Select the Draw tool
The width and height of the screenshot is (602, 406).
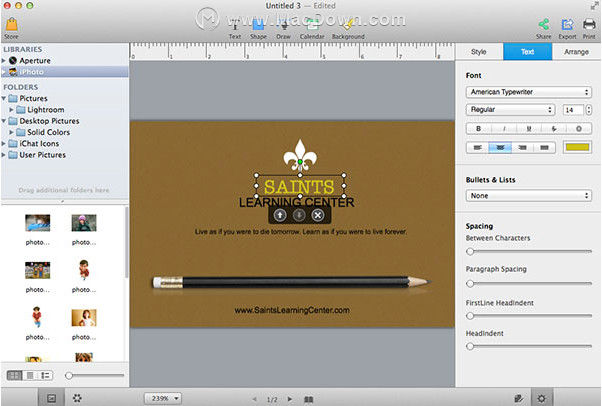[283, 29]
